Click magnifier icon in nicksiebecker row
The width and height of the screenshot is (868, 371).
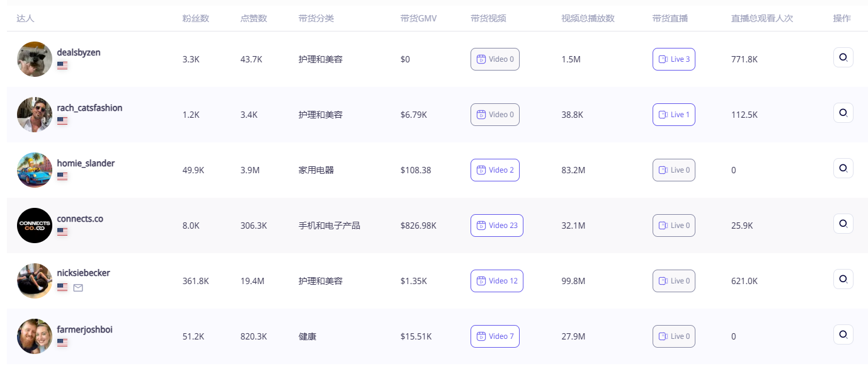tap(843, 279)
